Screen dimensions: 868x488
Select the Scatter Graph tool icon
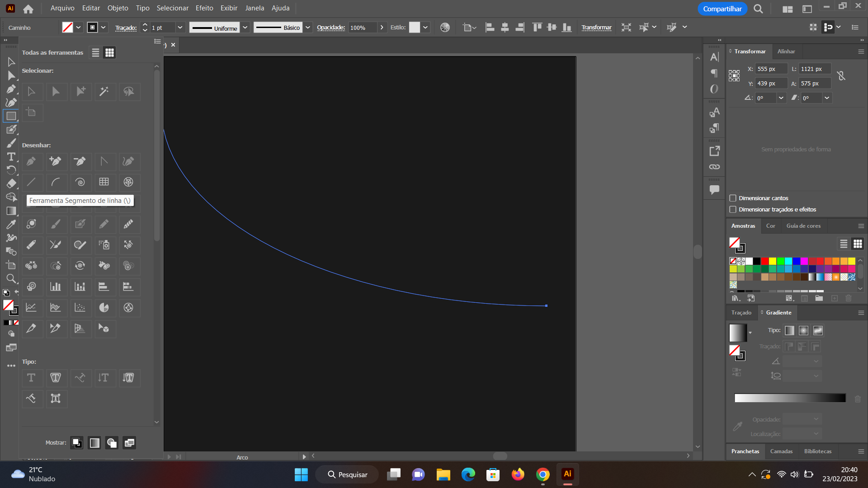click(x=80, y=308)
